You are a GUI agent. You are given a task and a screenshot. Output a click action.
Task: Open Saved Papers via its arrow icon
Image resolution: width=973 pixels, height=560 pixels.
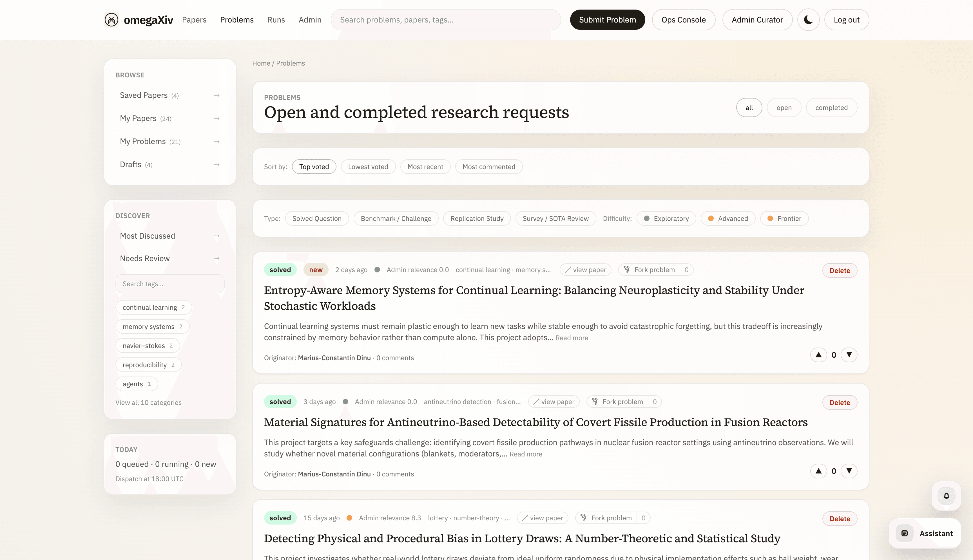pyautogui.click(x=217, y=95)
